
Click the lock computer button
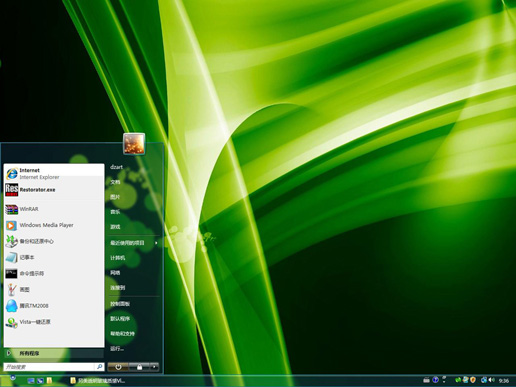tap(139, 367)
